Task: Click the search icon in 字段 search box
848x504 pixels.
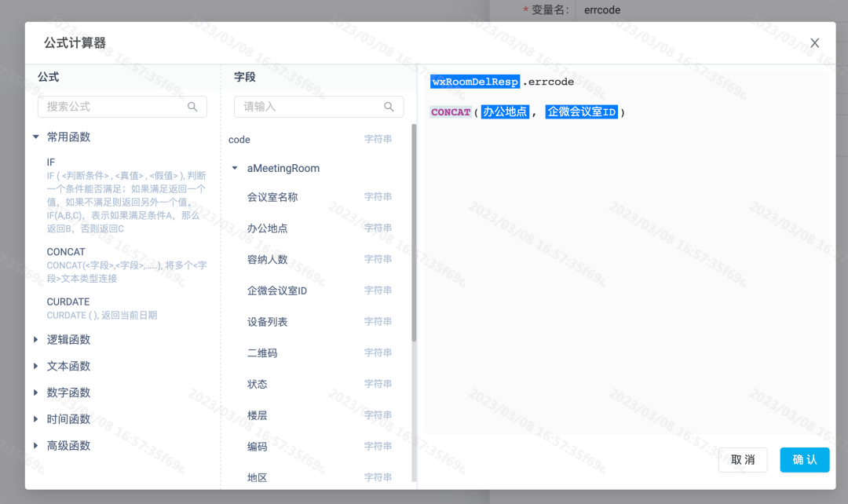Action: [389, 107]
